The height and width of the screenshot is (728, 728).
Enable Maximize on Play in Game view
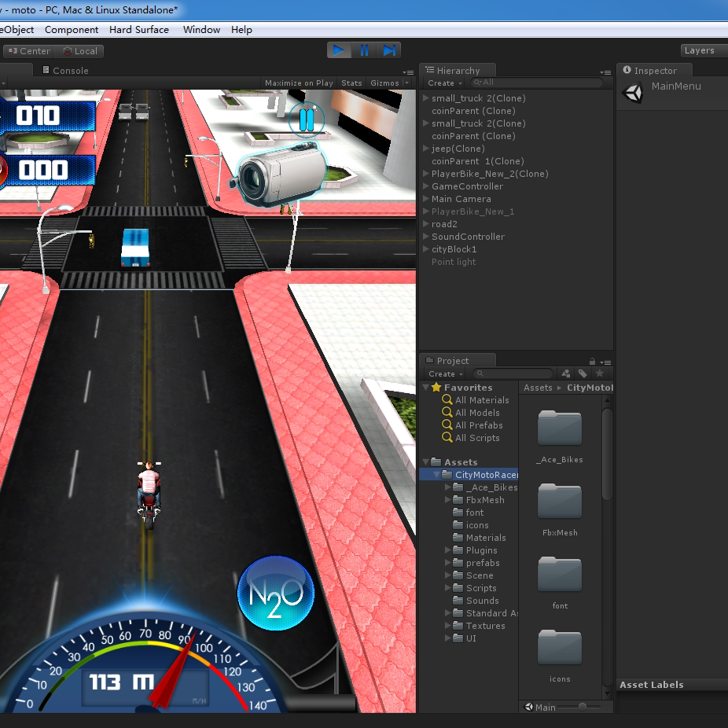click(298, 83)
